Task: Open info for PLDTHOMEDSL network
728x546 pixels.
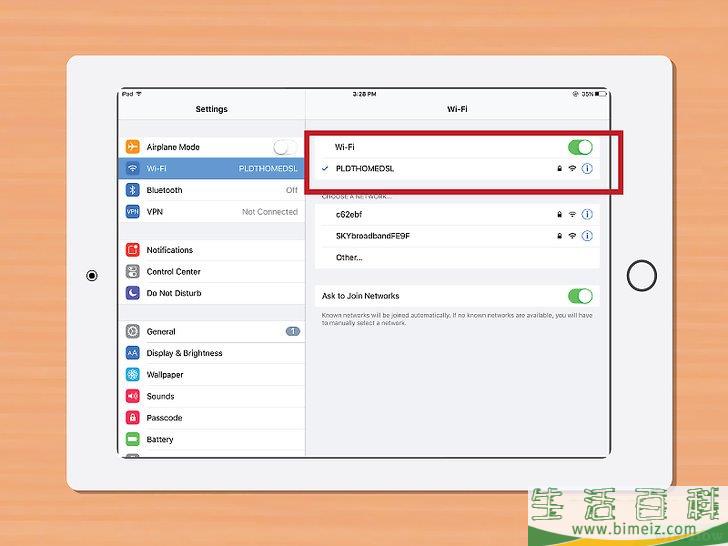Action: [x=587, y=169]
